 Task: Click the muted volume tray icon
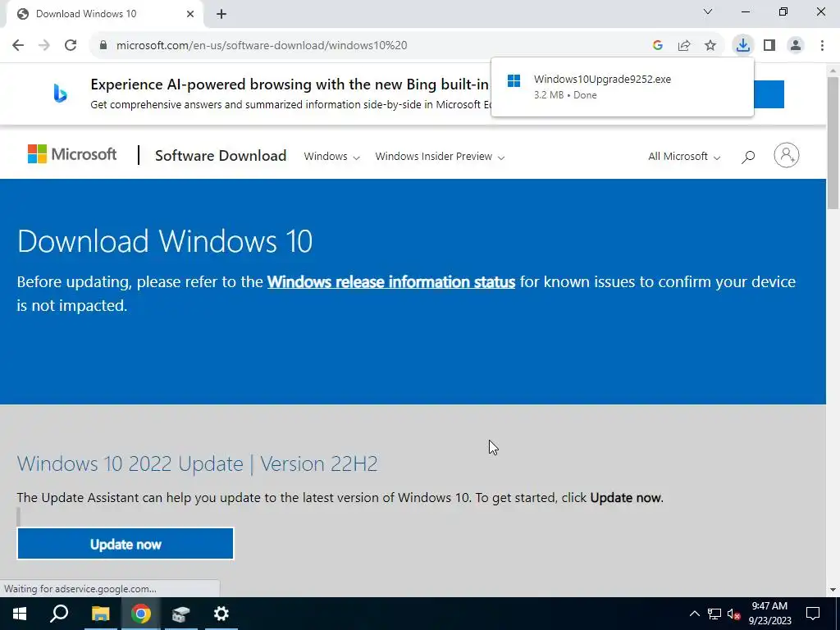tap(734, 614)
